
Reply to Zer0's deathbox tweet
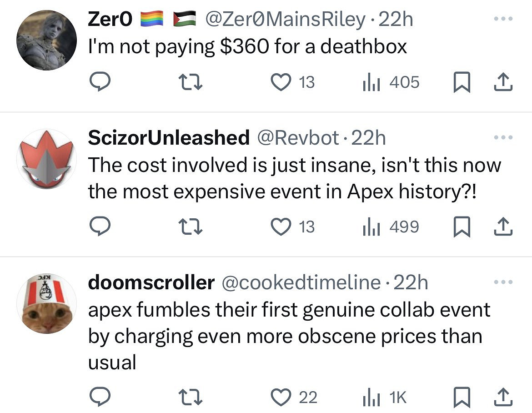[100, 82]
